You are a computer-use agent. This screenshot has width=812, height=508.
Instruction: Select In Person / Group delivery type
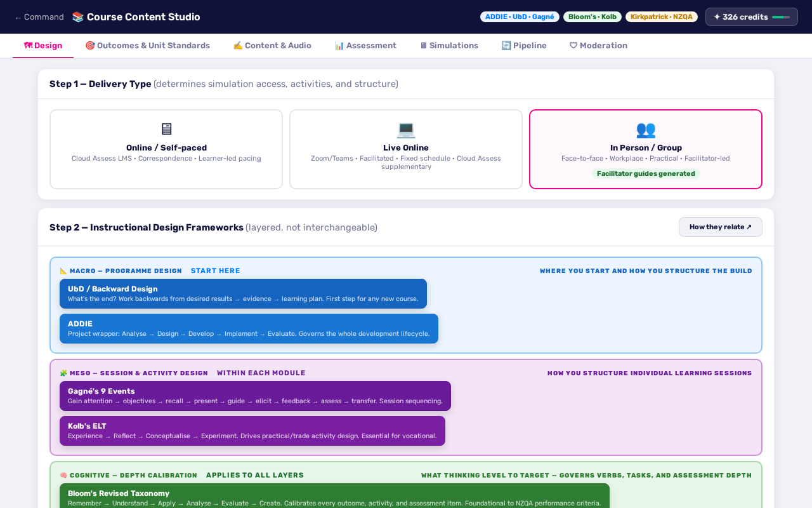pyautogui.click(x=646, y=149)
